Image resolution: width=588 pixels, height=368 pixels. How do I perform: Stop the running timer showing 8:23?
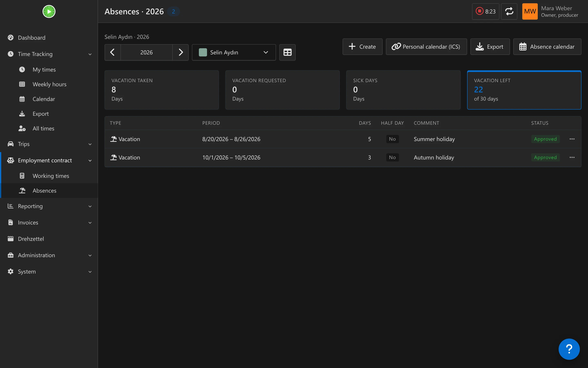click(x=486, y=11)
